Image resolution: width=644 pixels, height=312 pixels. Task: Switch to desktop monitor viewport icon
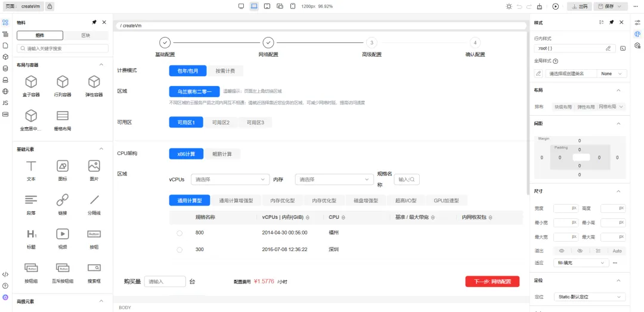tap(241, 6)
